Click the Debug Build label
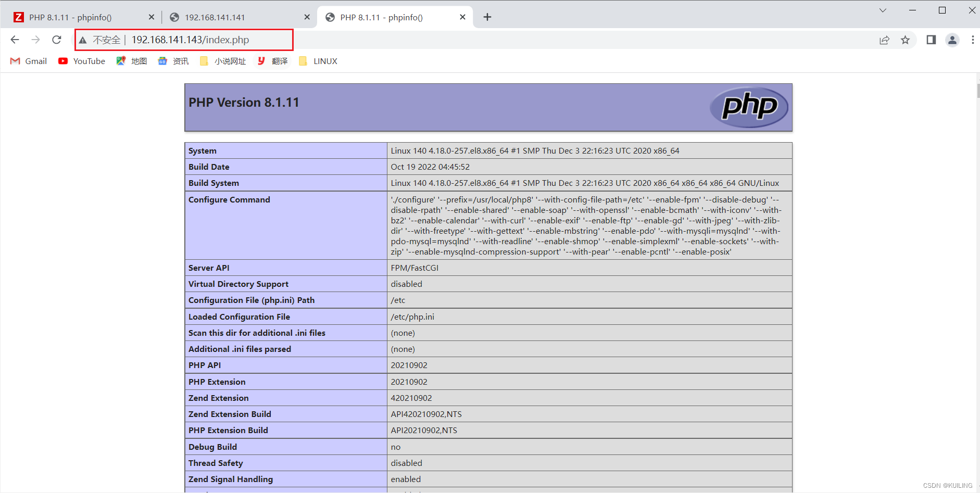This screenshot has width=980, height=493. click(x=212, y=447)
